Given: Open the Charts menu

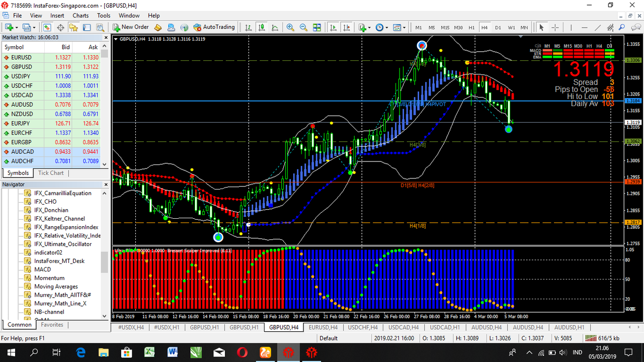Looking at the screenshot, I should 79,15.
